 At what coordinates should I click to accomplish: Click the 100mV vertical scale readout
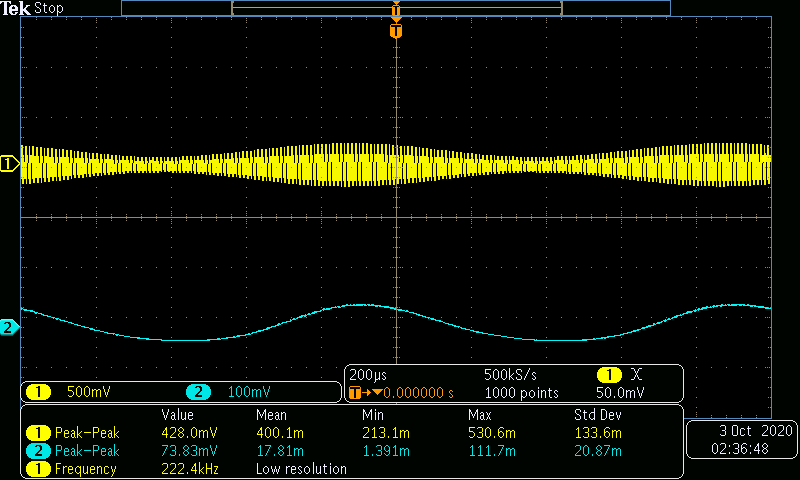249,392
